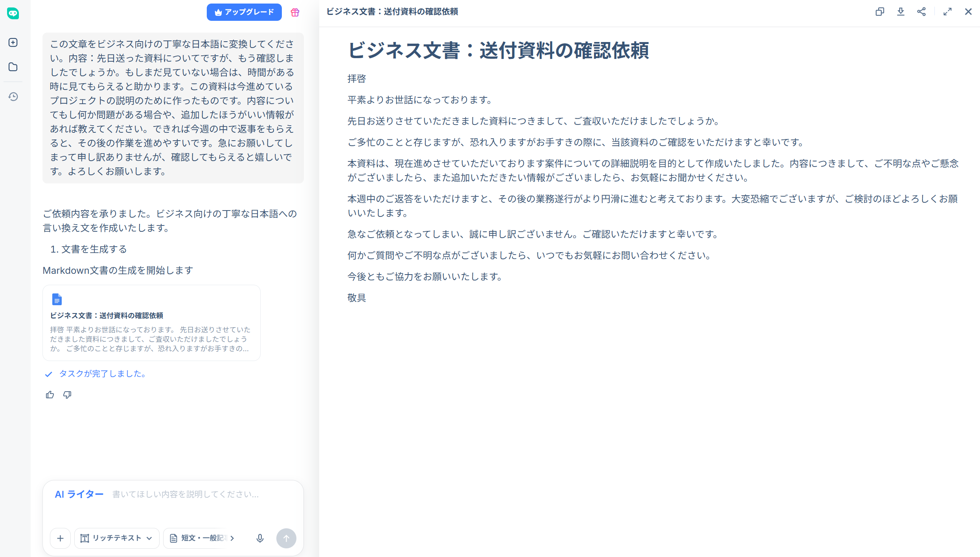The height and width of the screenshot is (557, 980).
Task: Click the pink gift icon
Action: (x=295, y=12)
